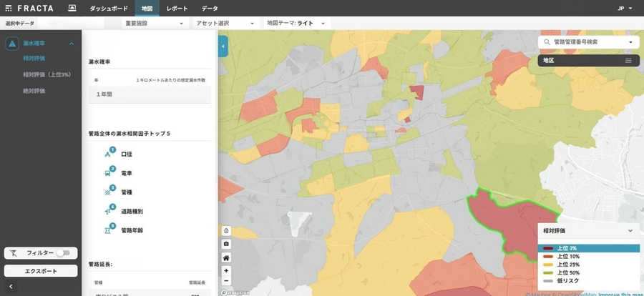Zoom out on the map

tap(226, 280)
